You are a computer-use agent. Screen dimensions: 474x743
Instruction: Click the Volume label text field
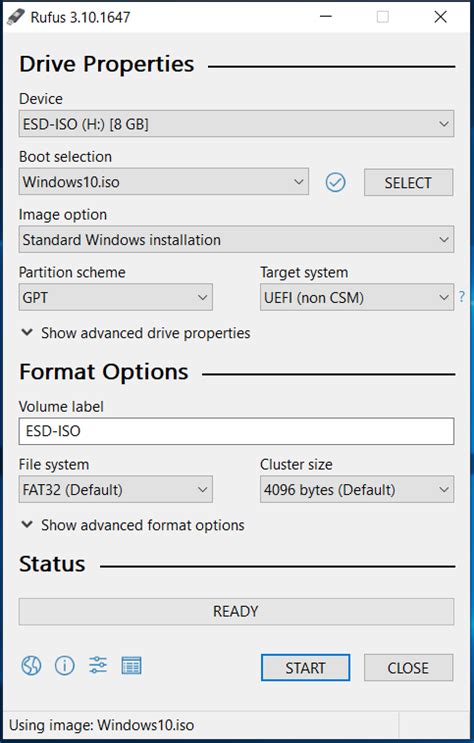237,431
